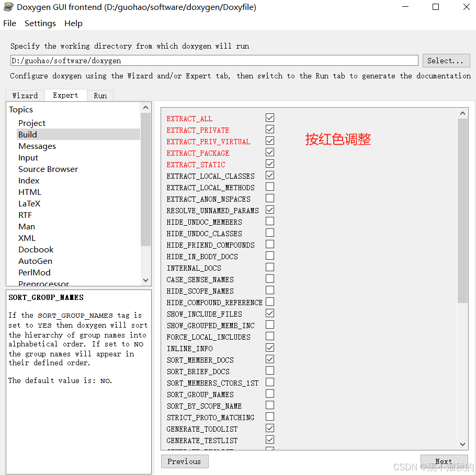Enable the HIDE_UNDOC_CLASSES checkbox
This screenshot has width=476, height=475.
(270, 233)
